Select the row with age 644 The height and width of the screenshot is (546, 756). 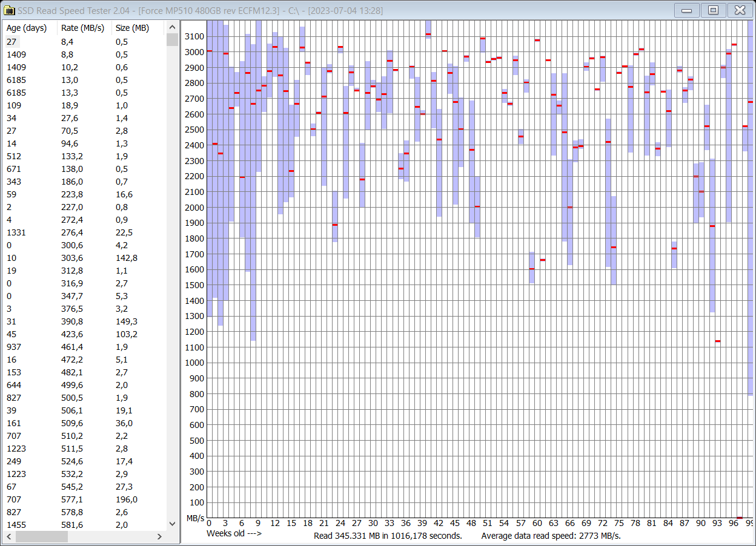point(84,385)
